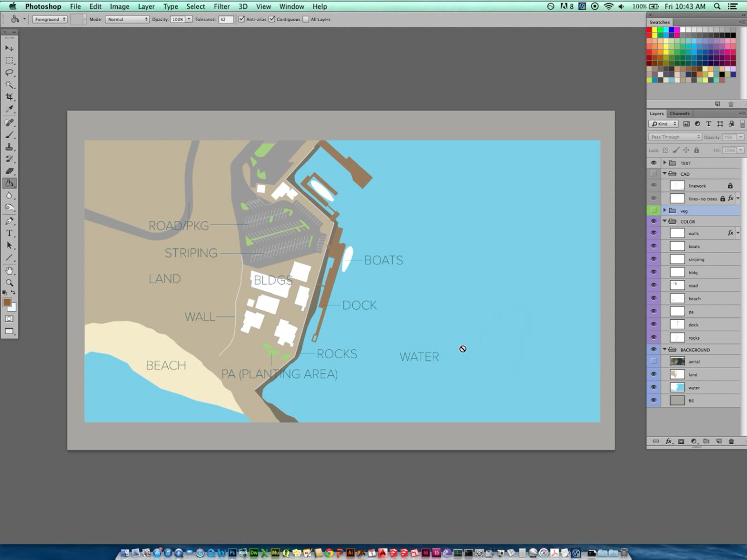Select the Eyedropper tool

9,109
